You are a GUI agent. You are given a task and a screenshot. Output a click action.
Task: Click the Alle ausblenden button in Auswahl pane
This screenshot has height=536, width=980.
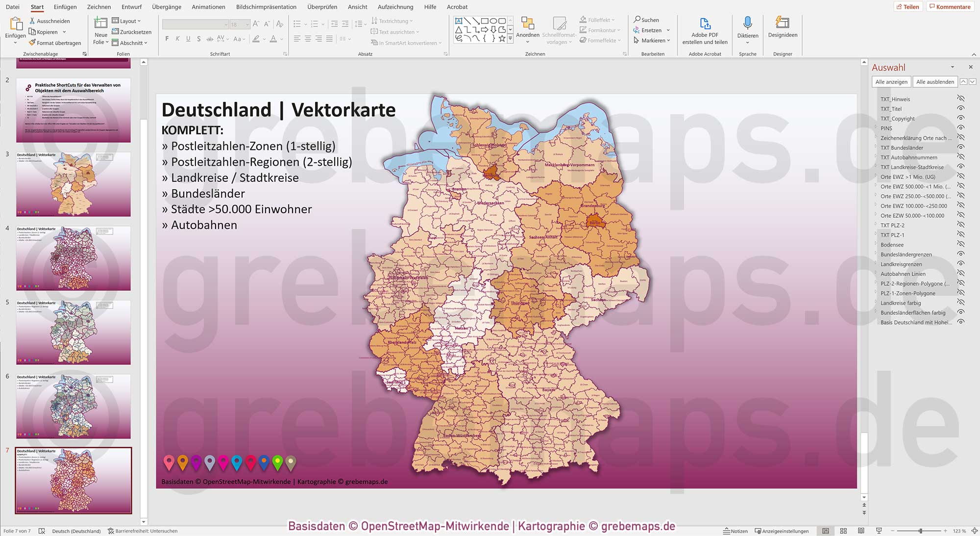(x=935, y=81)
